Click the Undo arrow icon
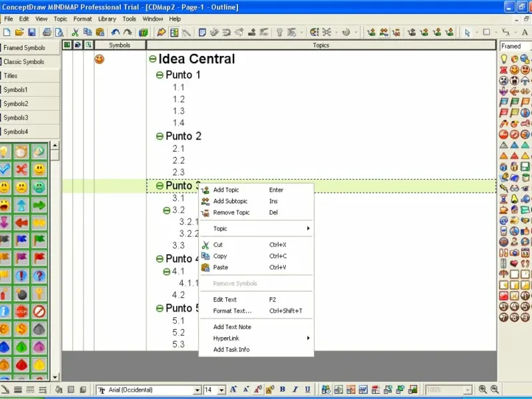This screenshot has width=532, height=399. (x=115, y=32)
